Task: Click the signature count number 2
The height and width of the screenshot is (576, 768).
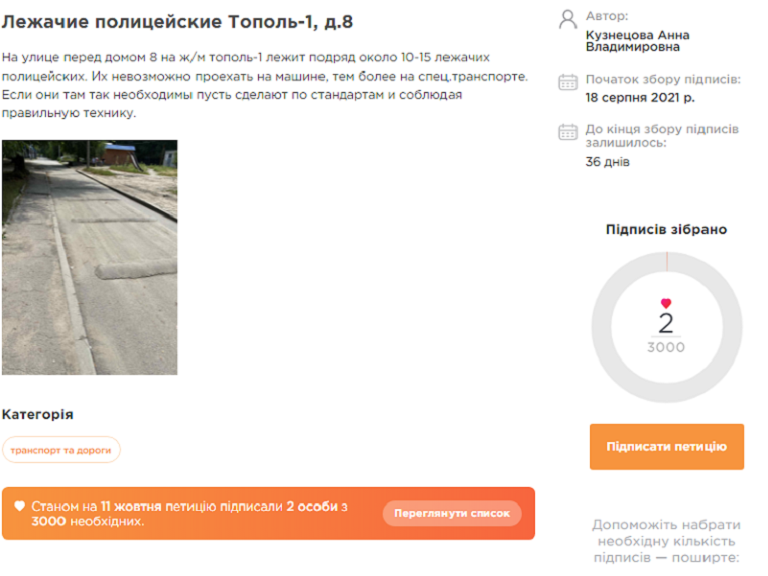Action: [666, 323]
